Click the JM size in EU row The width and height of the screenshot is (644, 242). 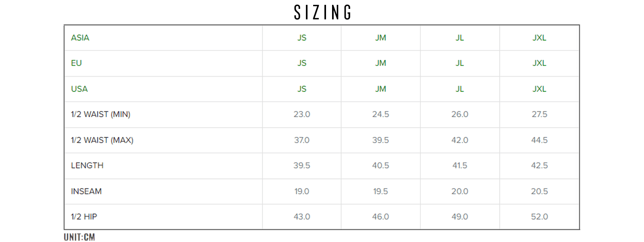coord(381,63)
